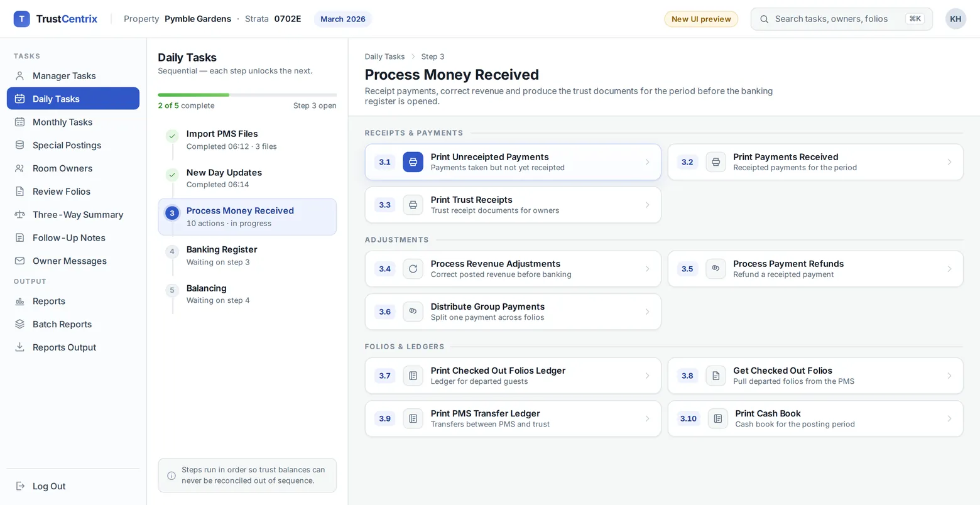
Task: Click the refresh icon for Process Revenue Adjustments
Action: click(x=413, y=269)
